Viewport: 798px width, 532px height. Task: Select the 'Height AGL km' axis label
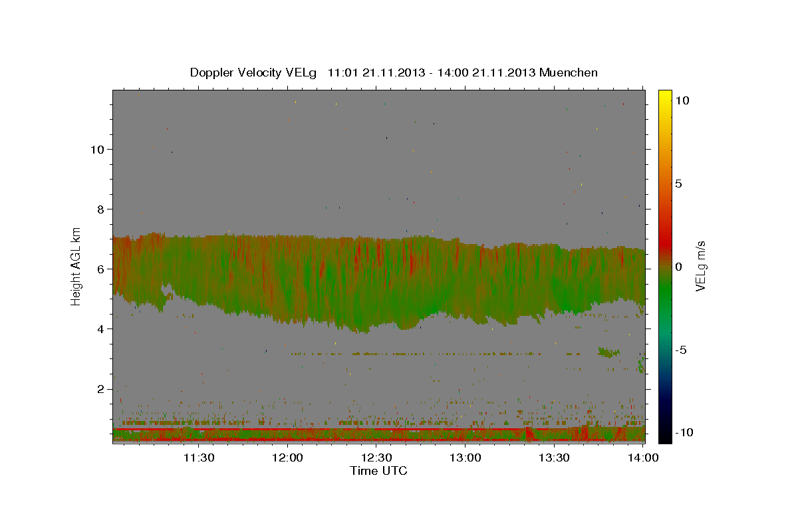coord(76,266)
